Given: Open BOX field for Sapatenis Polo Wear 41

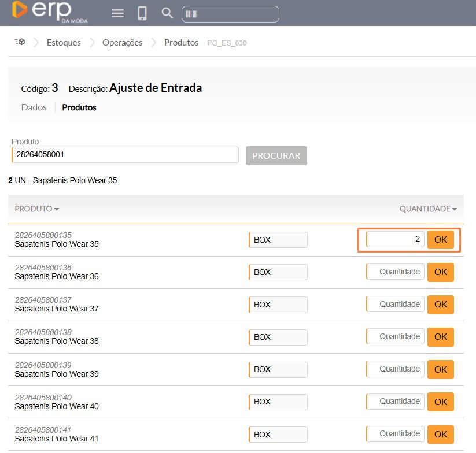Looking at the screenshot, I should (x=278, y=434).
